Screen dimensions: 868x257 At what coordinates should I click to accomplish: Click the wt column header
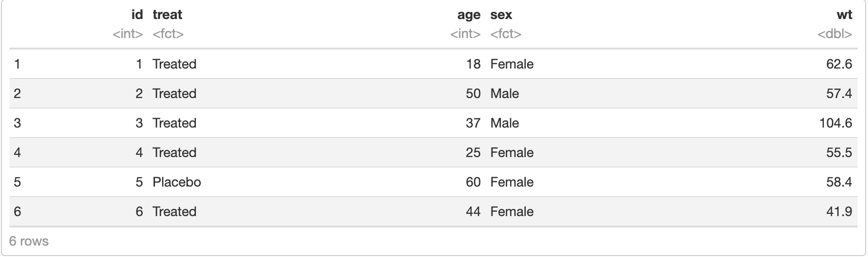pos(844,15)
